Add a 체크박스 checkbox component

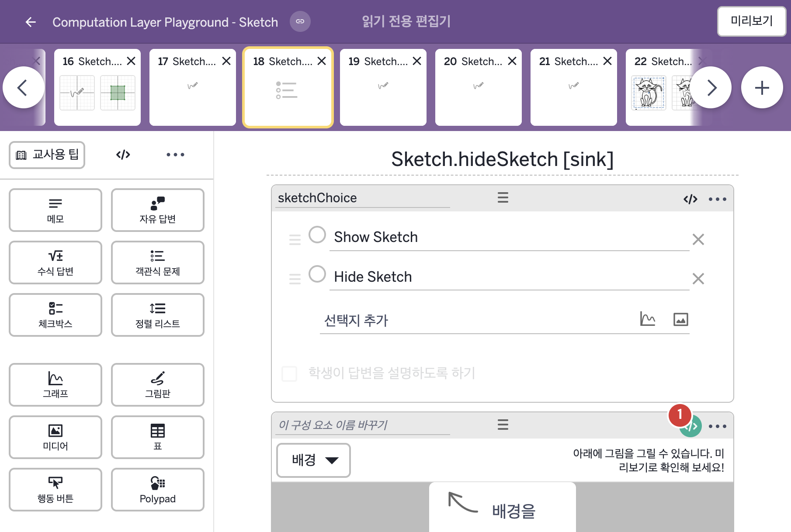pyautogui.click(x=56, y=315)
